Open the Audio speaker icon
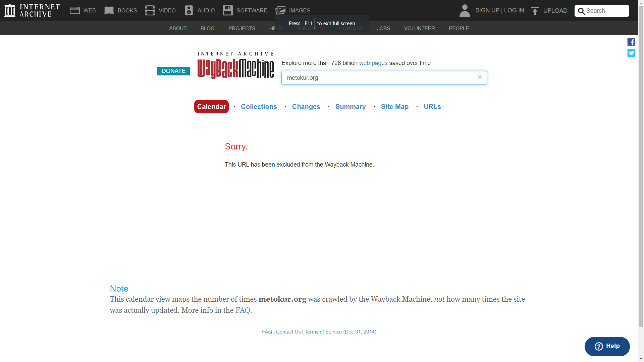Viewport: 644px width, 362px height. pos(189,10)
